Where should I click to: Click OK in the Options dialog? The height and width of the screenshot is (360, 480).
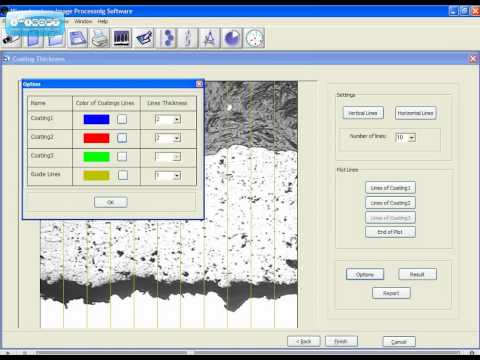[111, 202]
